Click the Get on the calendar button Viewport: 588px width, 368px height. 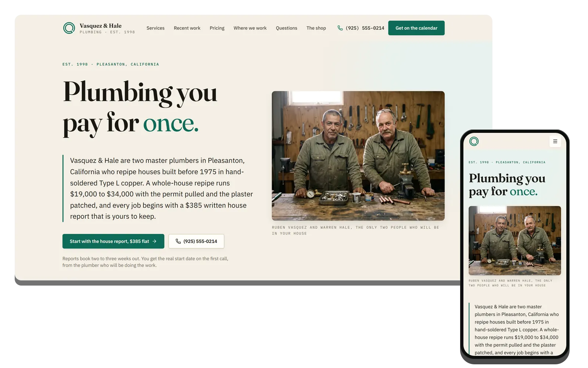click(x=416, y=28)
